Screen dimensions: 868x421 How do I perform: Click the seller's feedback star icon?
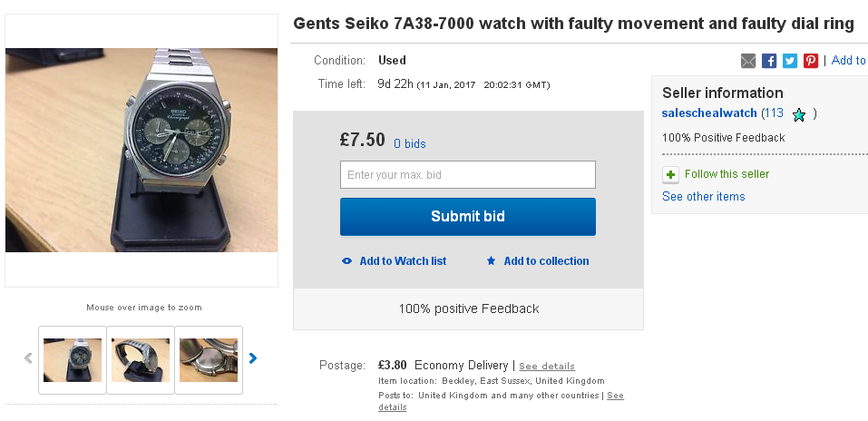tap(798, 114)
